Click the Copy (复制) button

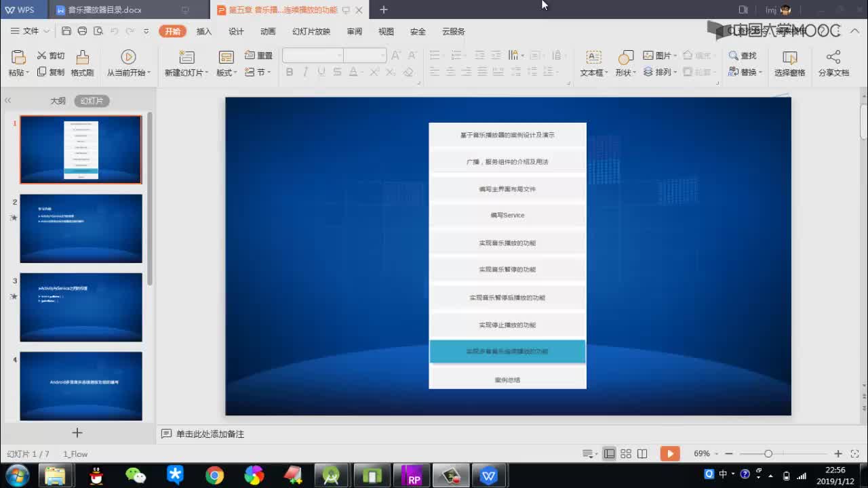coord(51,72)
